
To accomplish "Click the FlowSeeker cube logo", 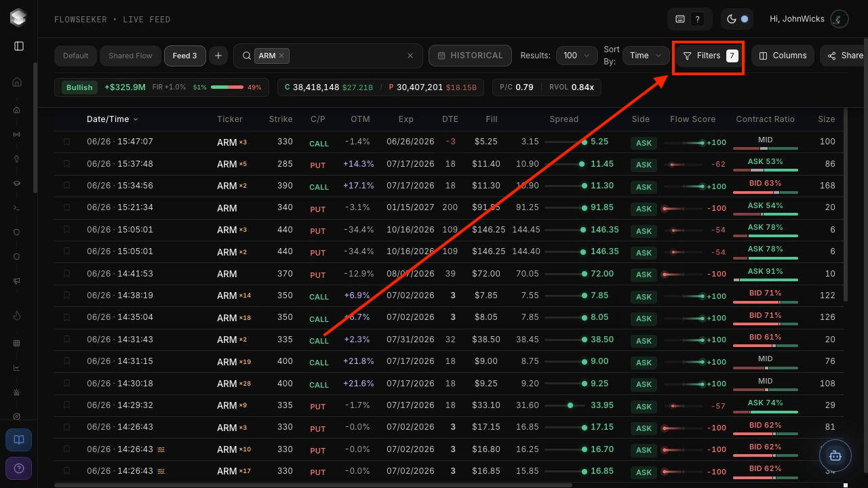I will point(18,18).
